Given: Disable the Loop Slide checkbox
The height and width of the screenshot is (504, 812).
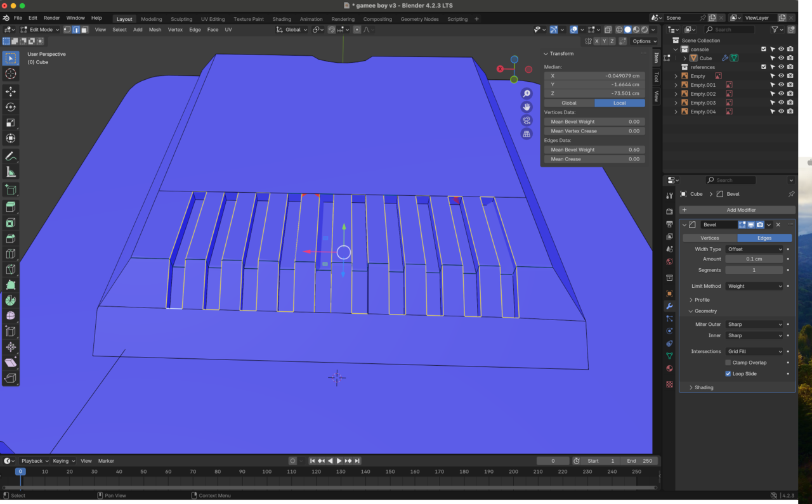Looking at the screenshot, I should coord(728,374).
